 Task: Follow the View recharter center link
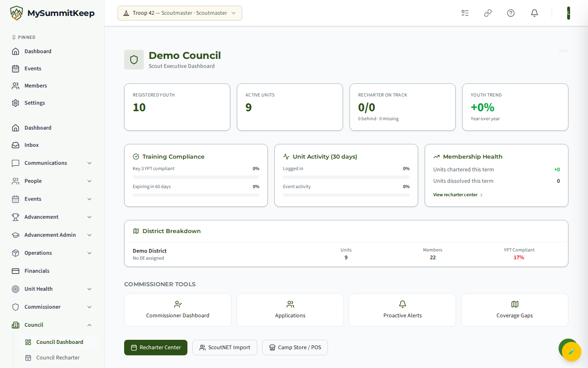click(458, 195)
